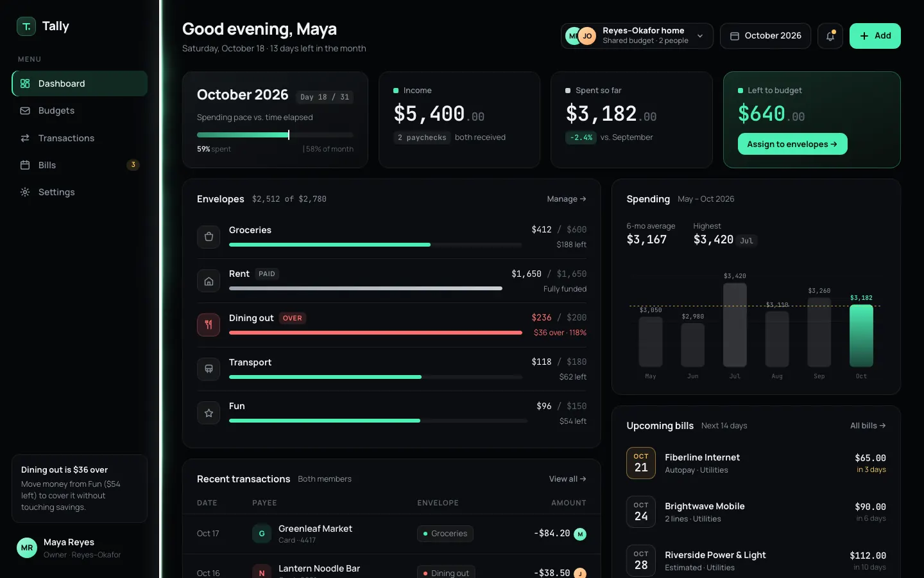
Task: Click the Lantern Noodle Bar N avatar
Action: point(262,573)
